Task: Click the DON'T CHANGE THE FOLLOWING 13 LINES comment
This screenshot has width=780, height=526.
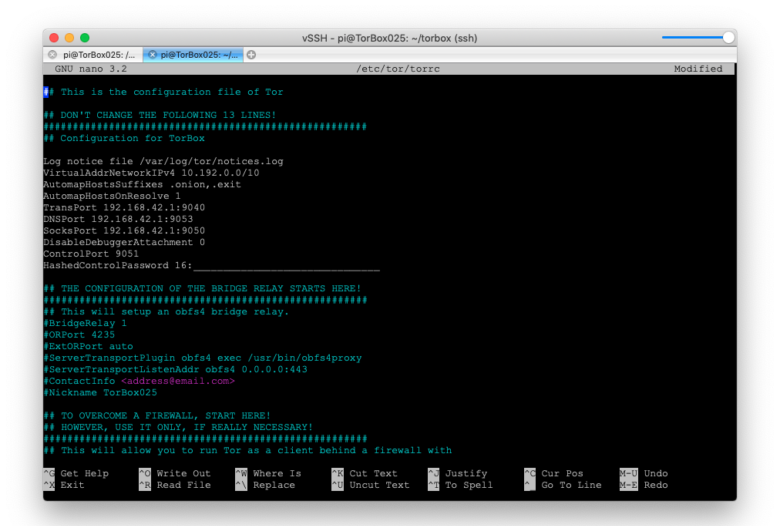Action: coord(160,115)
